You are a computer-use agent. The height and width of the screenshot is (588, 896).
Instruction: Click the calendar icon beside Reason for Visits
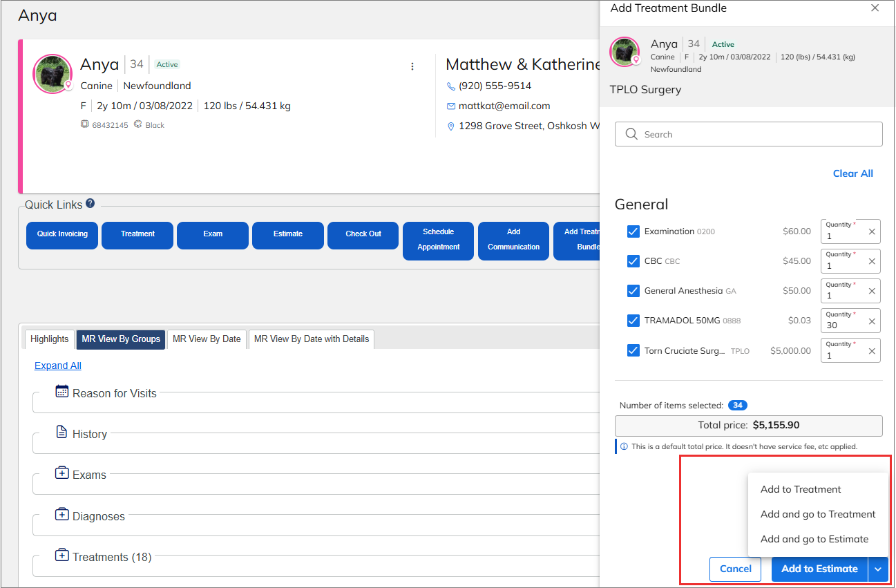click(62, 392)
